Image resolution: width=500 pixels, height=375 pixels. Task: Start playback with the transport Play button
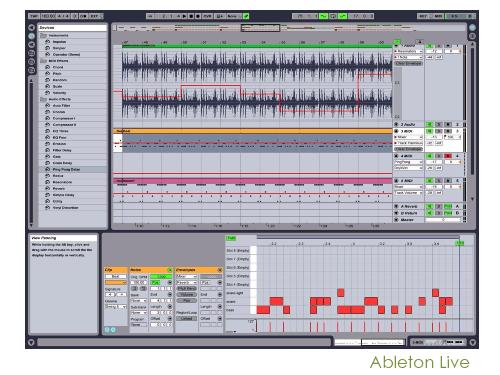tap(184, 16)
